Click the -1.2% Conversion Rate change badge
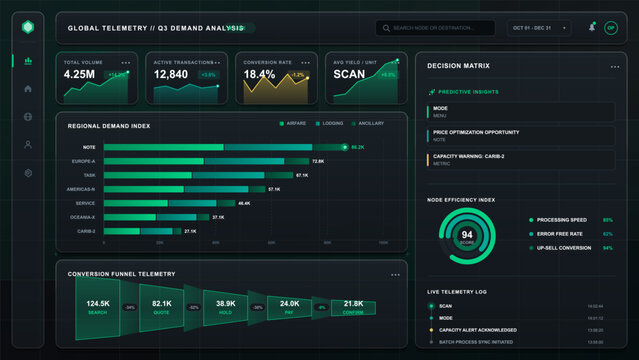This screenshot has height=360, width=639. point(298,75)
